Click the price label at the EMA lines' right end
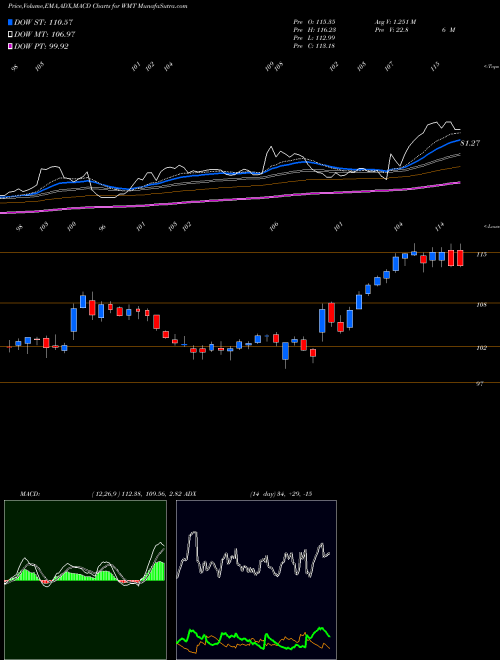Viewport: 500px width, 660px height. pos(470,144)
